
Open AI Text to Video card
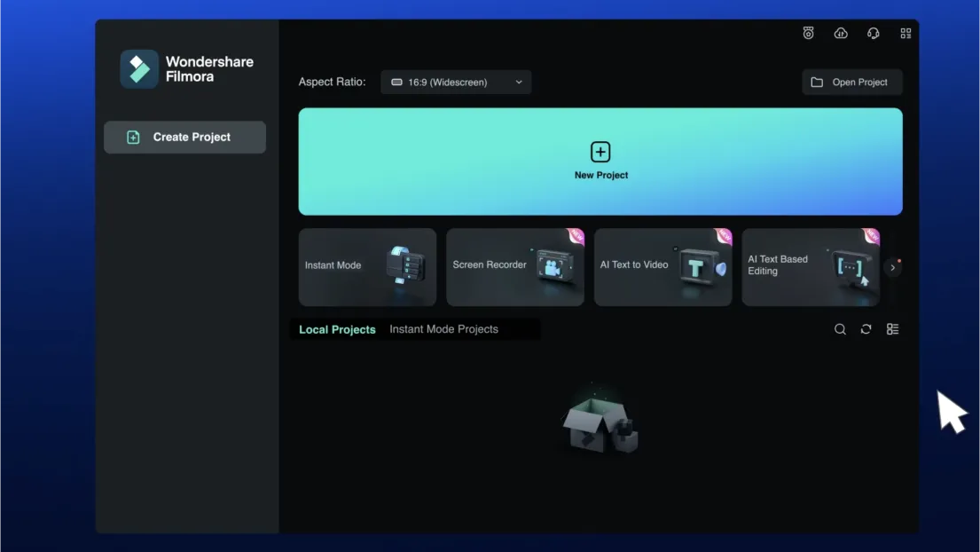(x=662, y=267)
